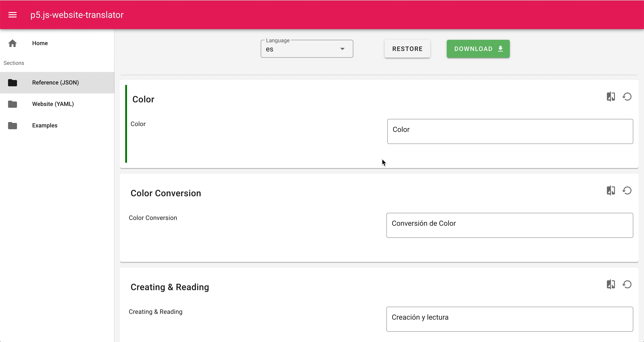This screenshot has height=342, width=644.
Task: Click the side-by-side diff icon for Color
Action: click(x=611, y=97)
